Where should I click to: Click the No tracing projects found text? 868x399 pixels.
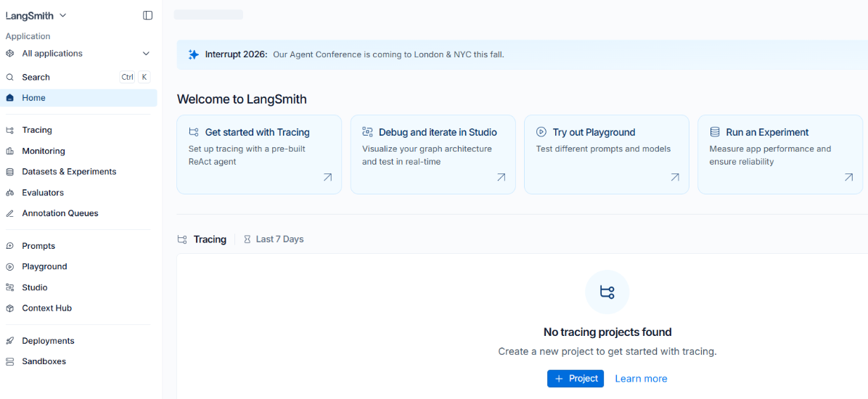pos(607,332)
